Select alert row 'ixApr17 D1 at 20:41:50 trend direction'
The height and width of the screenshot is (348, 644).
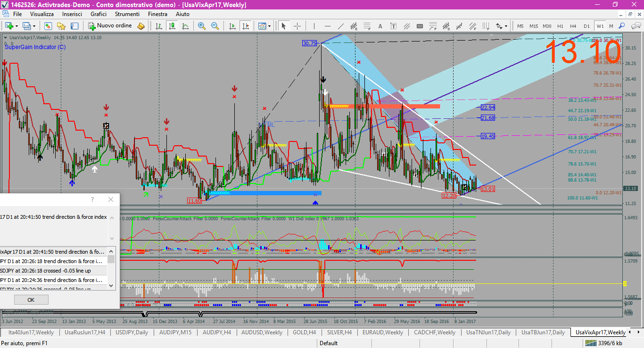click(x=53, y=252)
